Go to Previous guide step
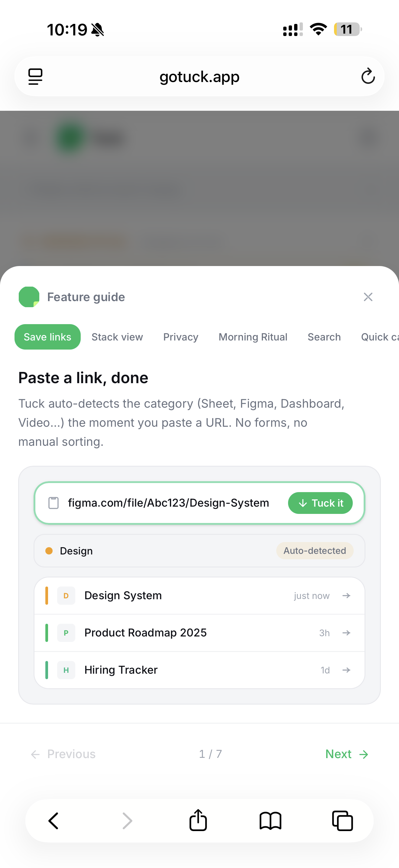This screenshot has height=868, width=399. [x=63, y=754]
